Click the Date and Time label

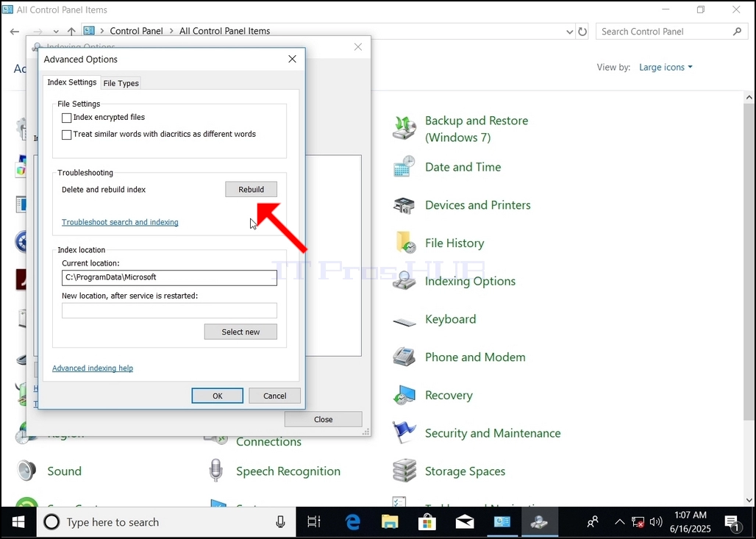pyautogui.click(x=463, y=167)
